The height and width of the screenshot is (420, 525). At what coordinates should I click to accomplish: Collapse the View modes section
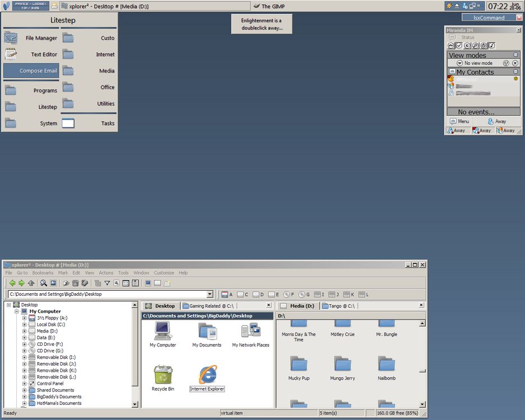coord(515,54)
